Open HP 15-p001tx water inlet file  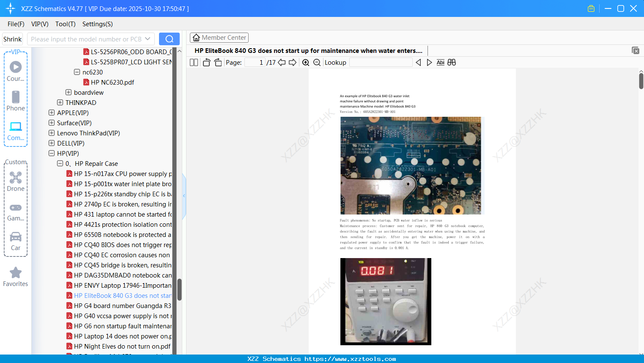coord(119,184)
